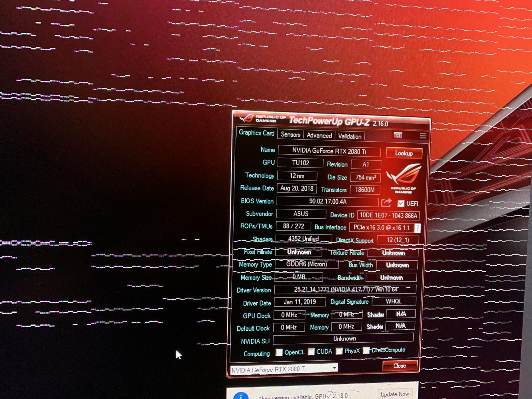
Task: Go to the Validation tab
Action: [x=350, y=136]
